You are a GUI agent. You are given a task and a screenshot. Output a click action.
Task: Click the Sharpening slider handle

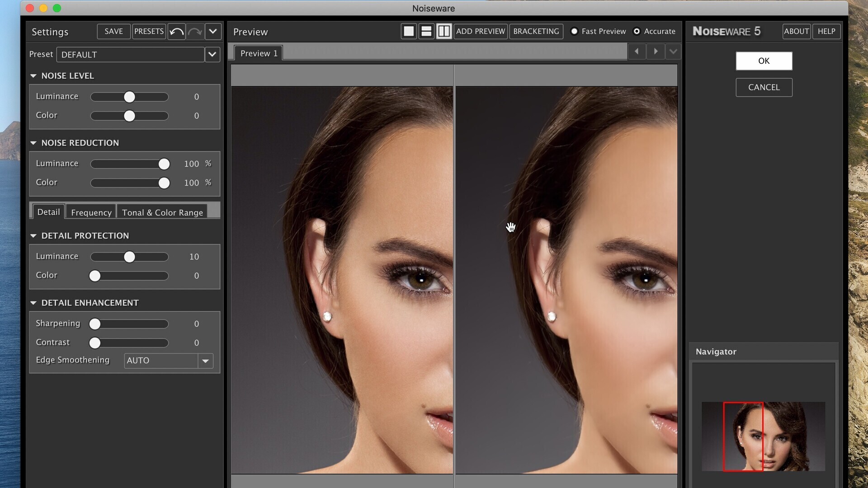click(x=94, y=324)
